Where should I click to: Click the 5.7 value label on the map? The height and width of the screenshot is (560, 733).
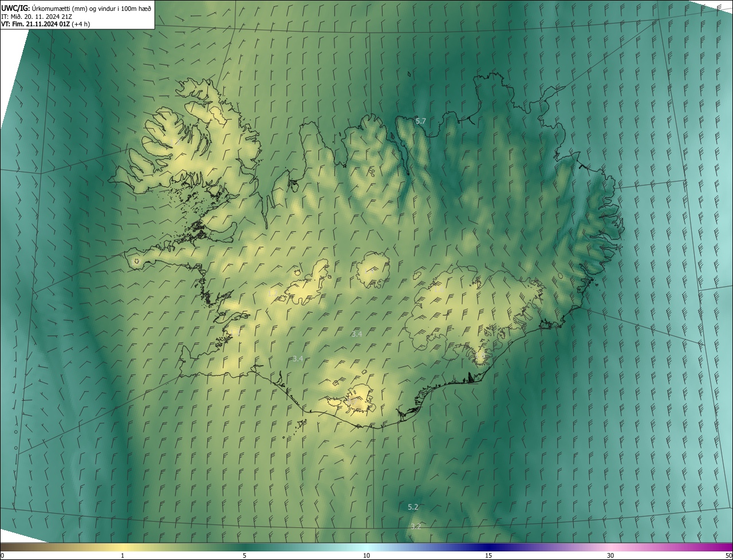pos(421,121)
